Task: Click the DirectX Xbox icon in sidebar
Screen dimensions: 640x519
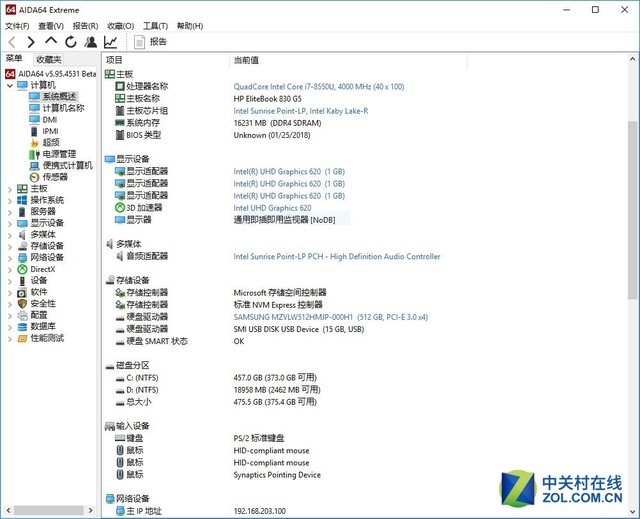Action: pyautogui.click(x=22, y=269)
